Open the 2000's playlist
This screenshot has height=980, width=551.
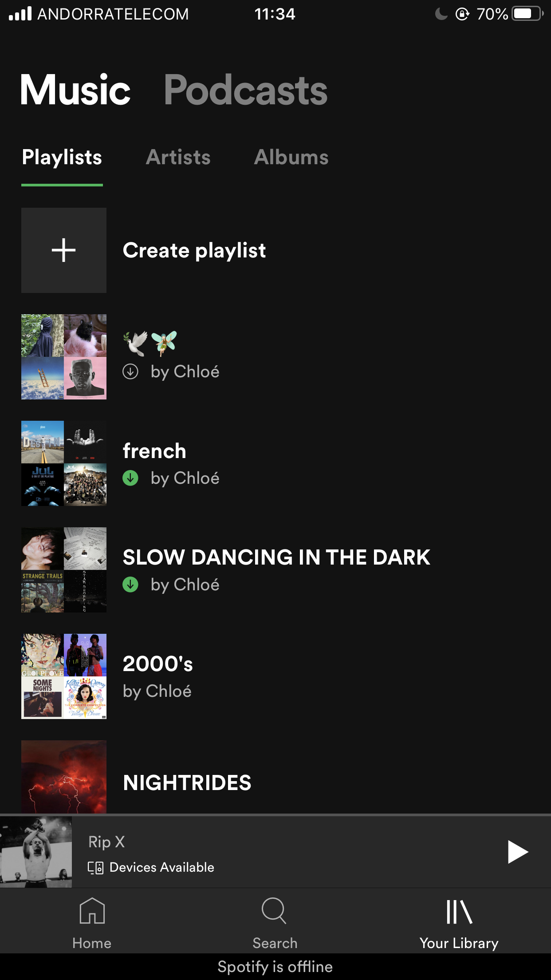tap(275, 676)
